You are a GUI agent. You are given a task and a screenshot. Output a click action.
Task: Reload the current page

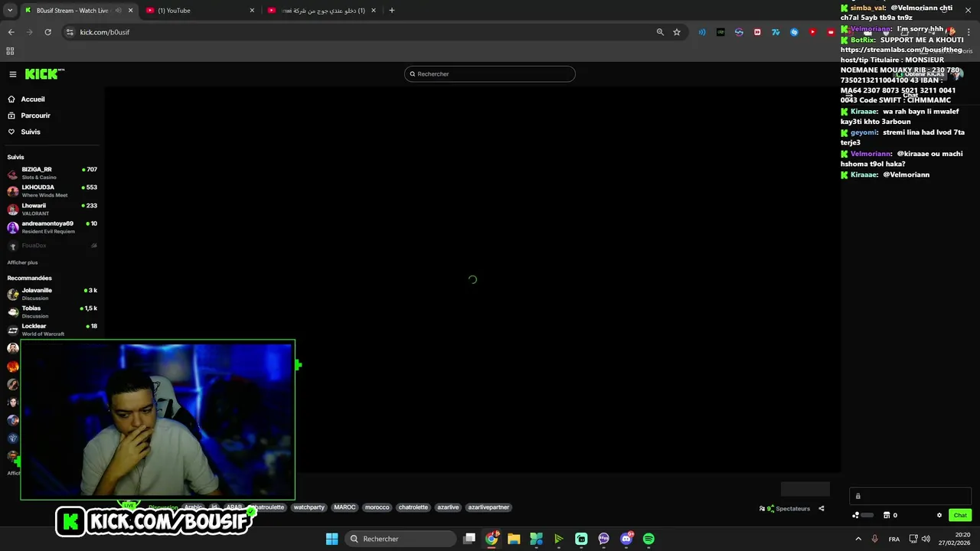pos(47,32)
